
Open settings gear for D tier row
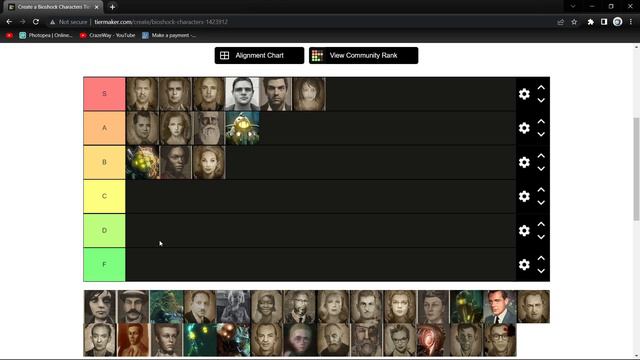point(524,231)
